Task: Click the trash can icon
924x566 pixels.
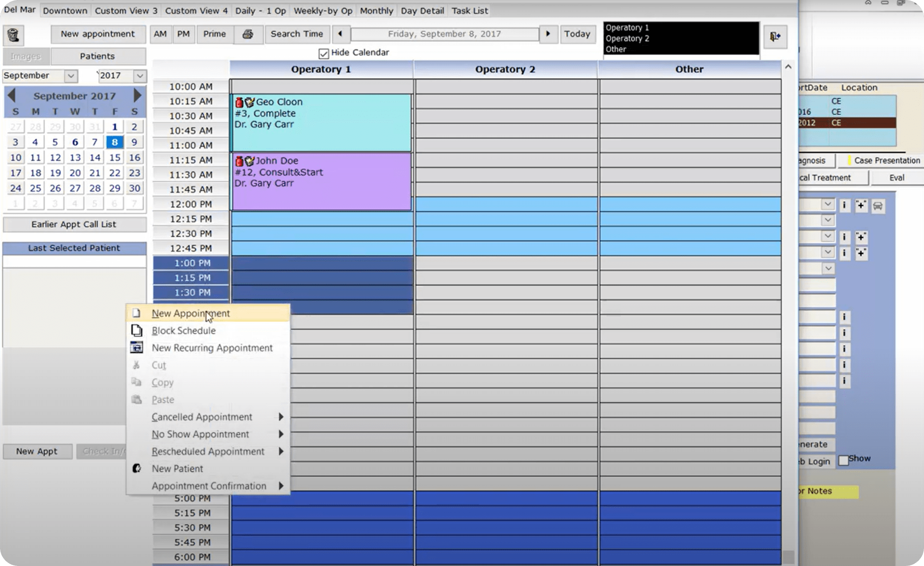Action: 13,35
